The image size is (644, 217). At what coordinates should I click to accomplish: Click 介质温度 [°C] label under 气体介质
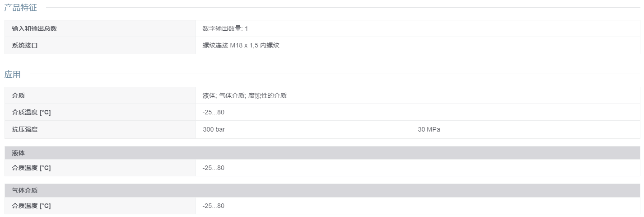pos(31,206)
